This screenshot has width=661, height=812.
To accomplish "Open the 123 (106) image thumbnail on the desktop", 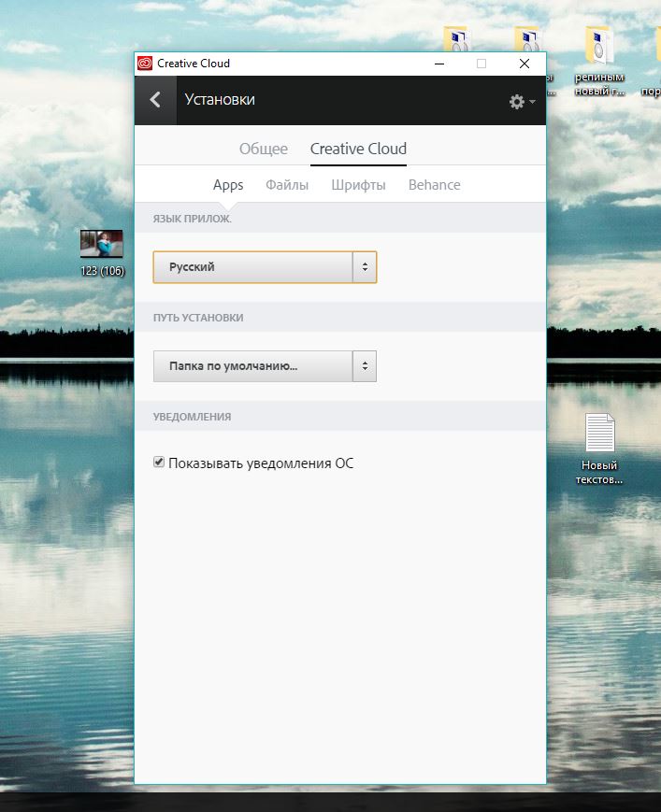I will 102,244.
